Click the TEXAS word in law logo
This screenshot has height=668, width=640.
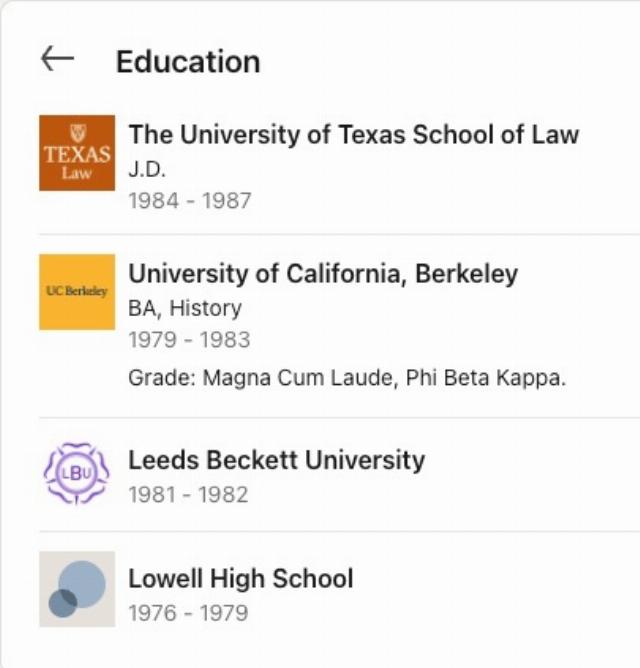pos(77,154)
